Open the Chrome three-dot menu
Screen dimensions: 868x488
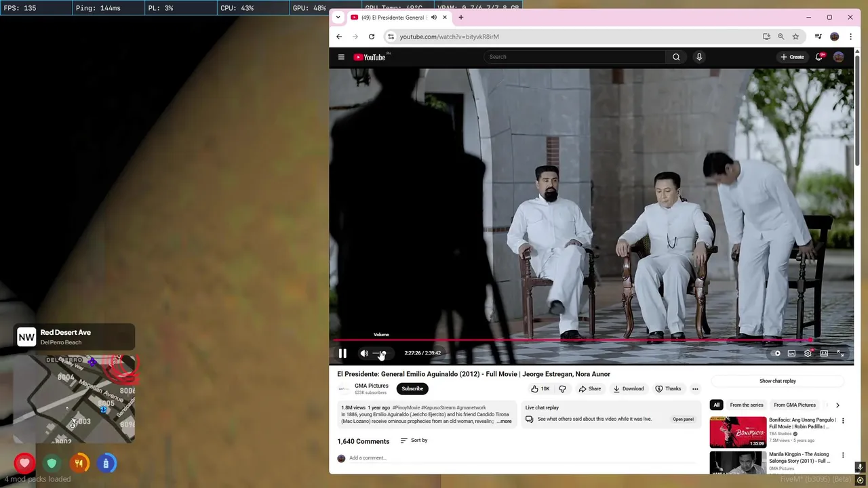(850, 37)
